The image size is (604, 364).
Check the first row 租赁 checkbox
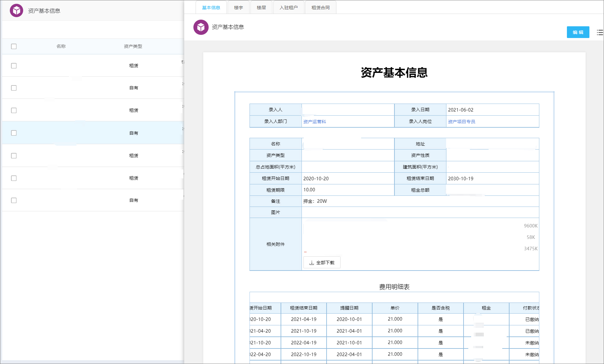pos(14,66)
